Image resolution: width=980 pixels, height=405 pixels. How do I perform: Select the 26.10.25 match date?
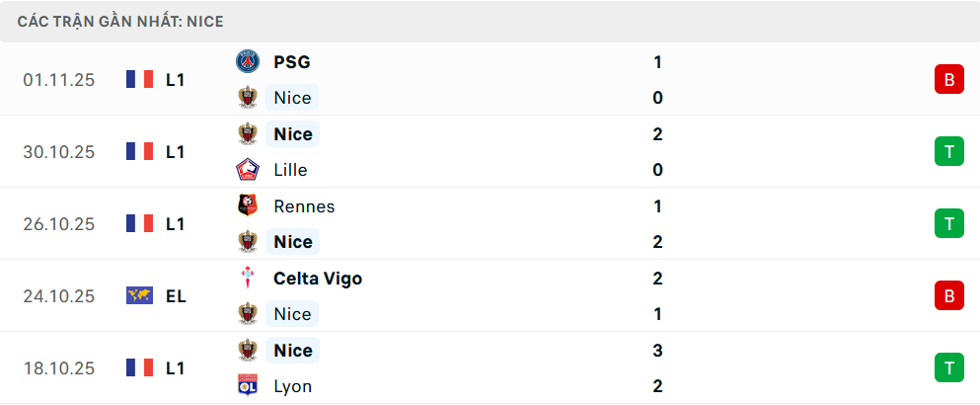[x=59, y=224]
